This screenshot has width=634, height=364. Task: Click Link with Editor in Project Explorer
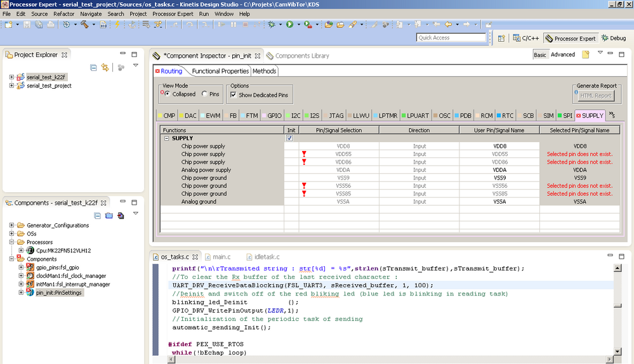[105, 67]
